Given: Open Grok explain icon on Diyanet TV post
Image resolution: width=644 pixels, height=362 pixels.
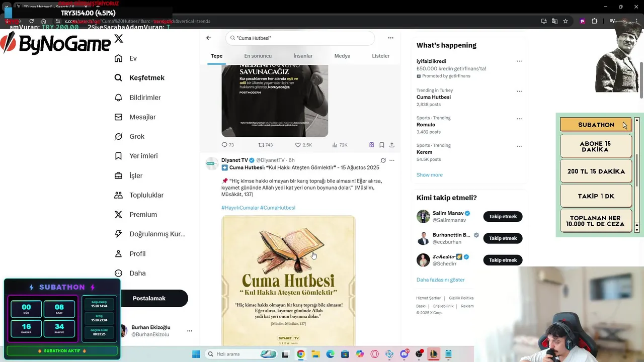Looking at the screenshot, I should coord(383,160).
